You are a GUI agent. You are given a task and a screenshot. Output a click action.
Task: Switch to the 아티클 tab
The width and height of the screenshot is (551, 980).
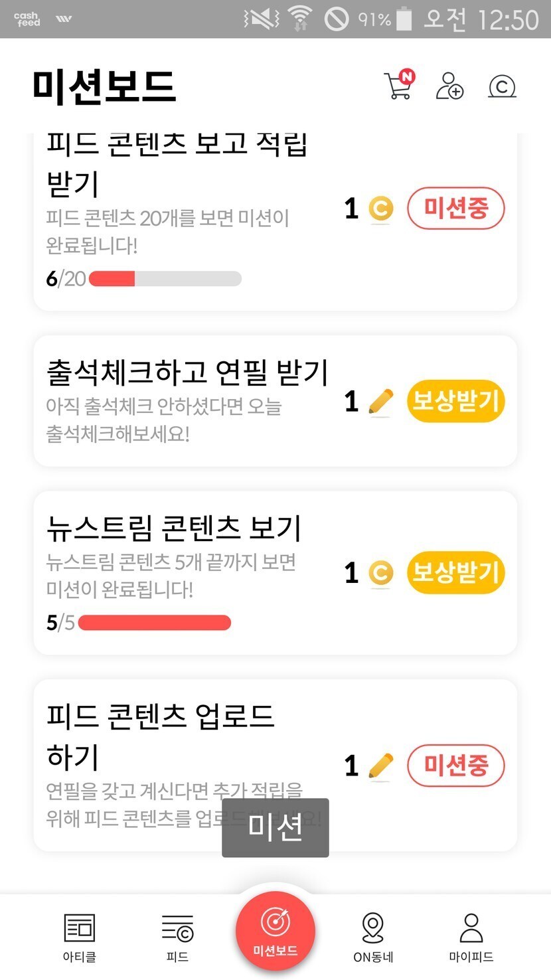coord(79,936)
